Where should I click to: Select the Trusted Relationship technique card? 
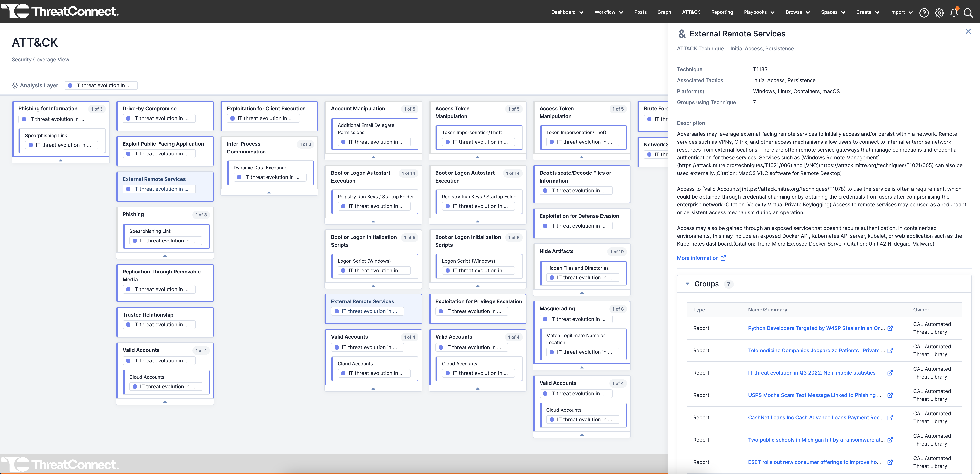pos(165,322)
